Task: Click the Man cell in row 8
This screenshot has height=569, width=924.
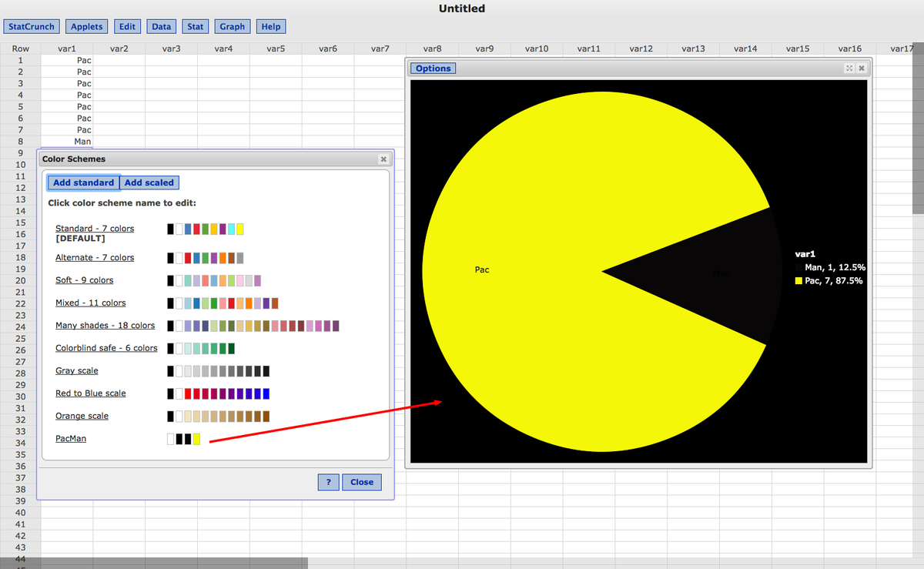Action: pos(66,142)
